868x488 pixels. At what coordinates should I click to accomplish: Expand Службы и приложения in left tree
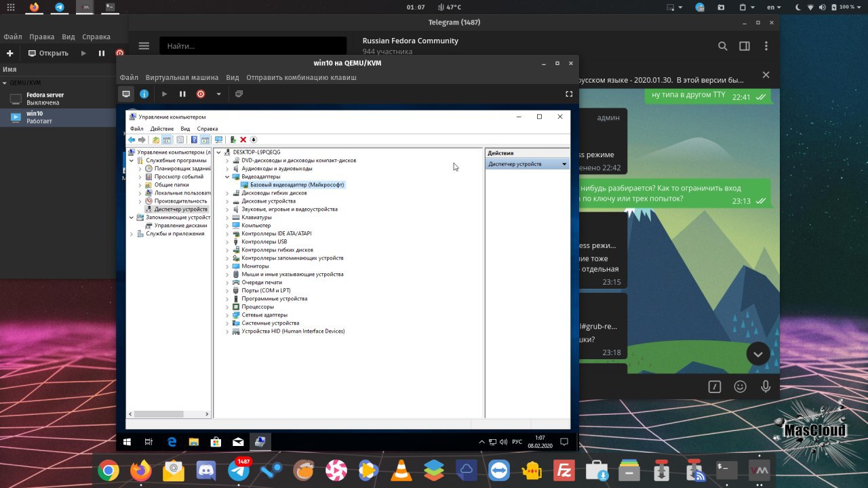(132, 233)
